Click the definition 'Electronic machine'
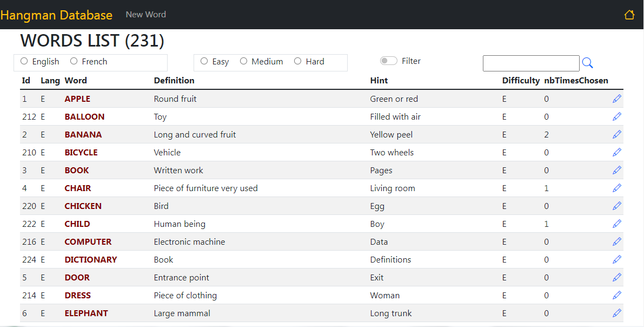644x327 pixels. tap(189, 242)
